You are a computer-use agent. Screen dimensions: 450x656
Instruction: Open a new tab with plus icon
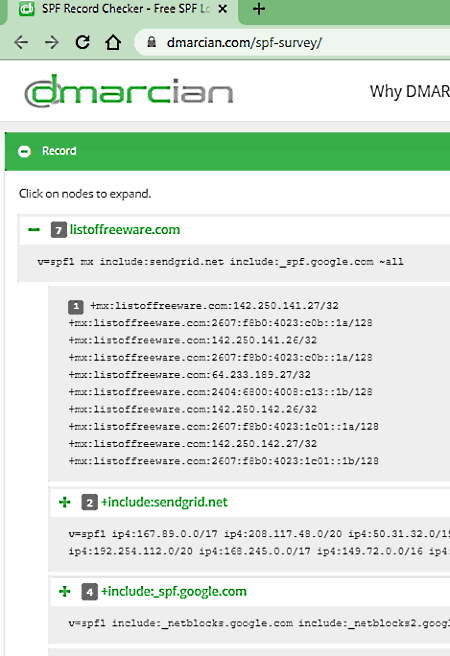tap(259, 9)
